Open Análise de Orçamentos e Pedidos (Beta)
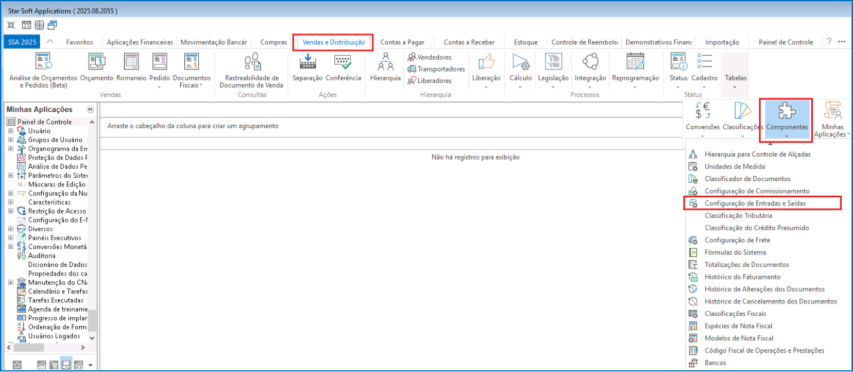The height and width of the screenshot is (372, 853). 44,71
